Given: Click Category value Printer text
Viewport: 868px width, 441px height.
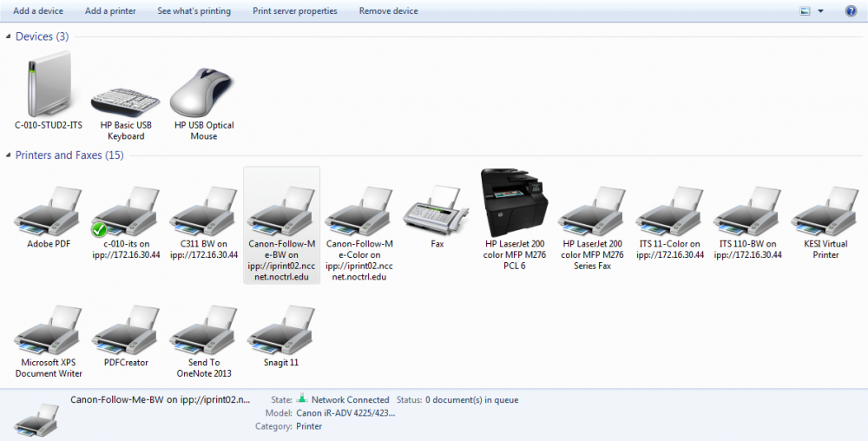Looking at the screenshot, I should point(309,426).
